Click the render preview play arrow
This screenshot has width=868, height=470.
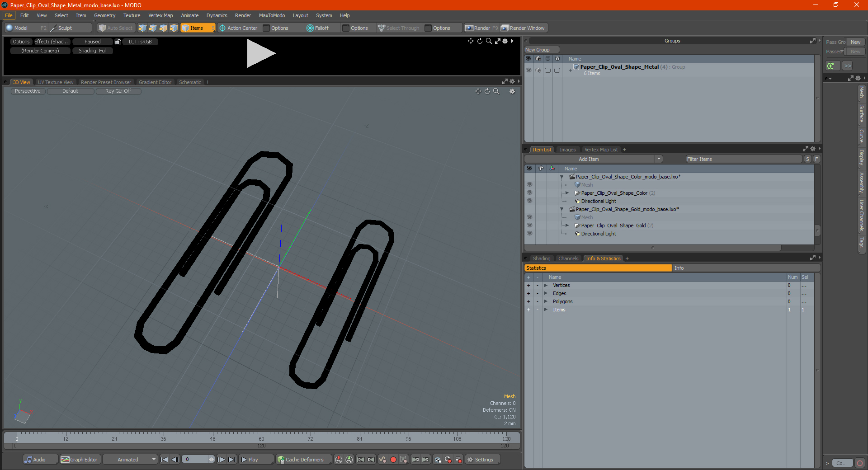[x=261, y=53]
